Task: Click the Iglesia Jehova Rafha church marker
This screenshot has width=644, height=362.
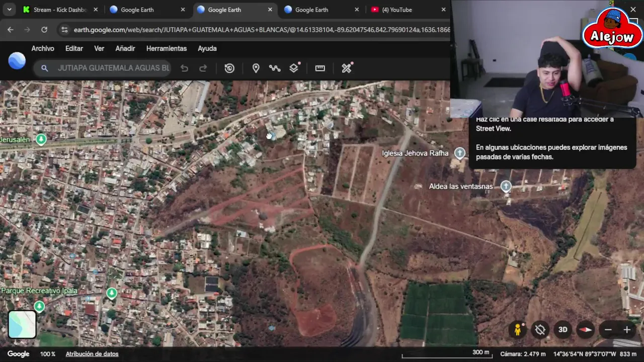Action: [459, 153]
